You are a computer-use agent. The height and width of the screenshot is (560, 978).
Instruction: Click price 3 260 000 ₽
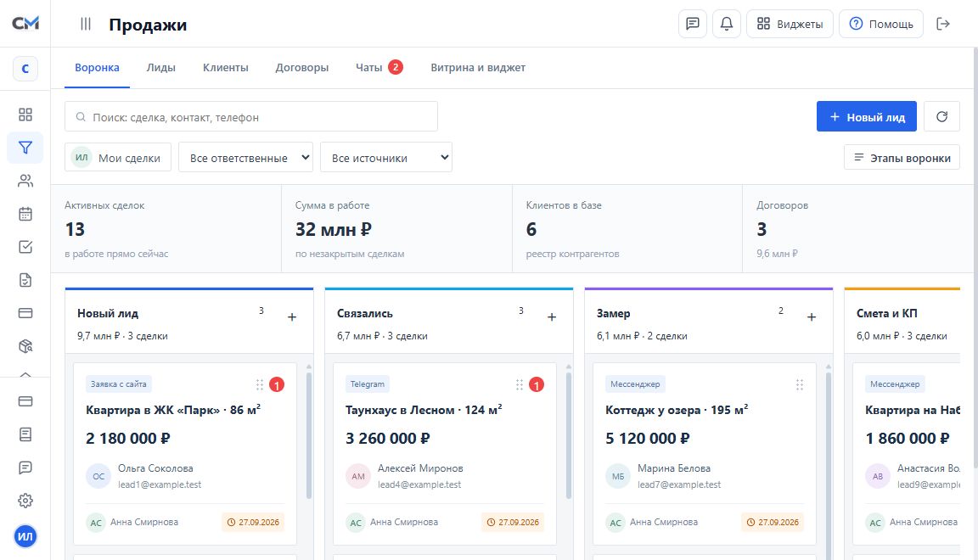388,439
